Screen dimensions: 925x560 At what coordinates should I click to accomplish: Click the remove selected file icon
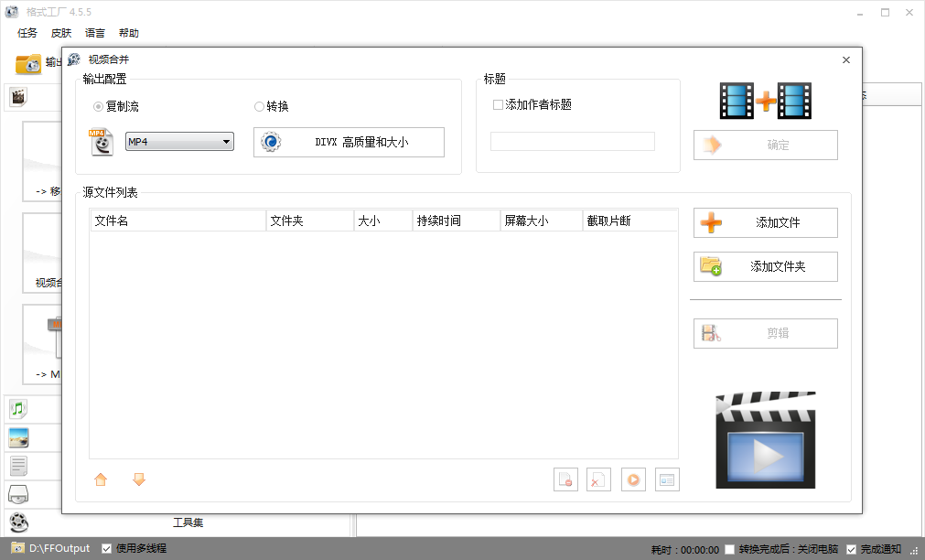coord(565,479)
